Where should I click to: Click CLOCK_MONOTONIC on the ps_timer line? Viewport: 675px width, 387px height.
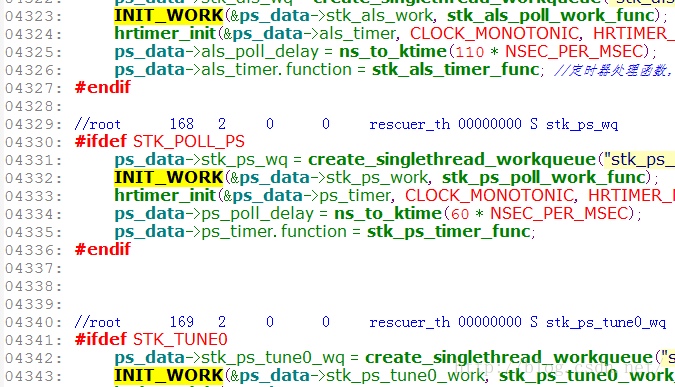(489, 196)
